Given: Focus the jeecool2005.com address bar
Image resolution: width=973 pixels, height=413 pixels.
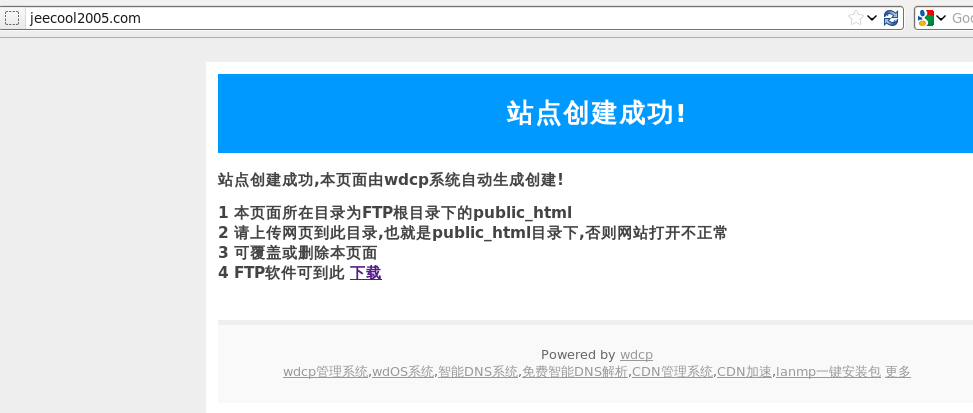Looking at the screenshot, I should (434, 18).
